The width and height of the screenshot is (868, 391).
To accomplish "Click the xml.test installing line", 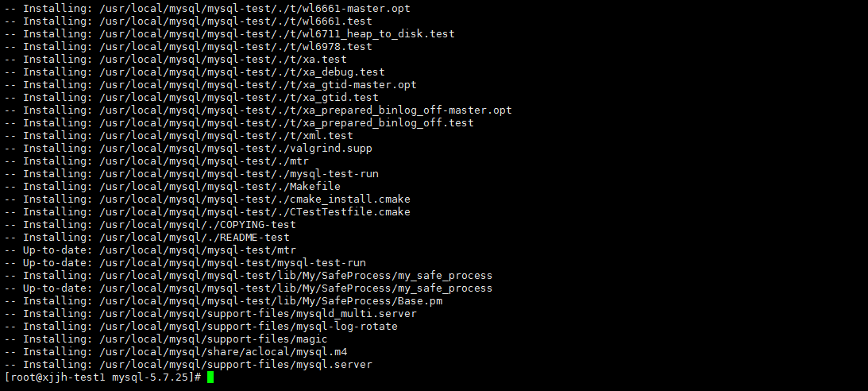I will pos(178,136).
